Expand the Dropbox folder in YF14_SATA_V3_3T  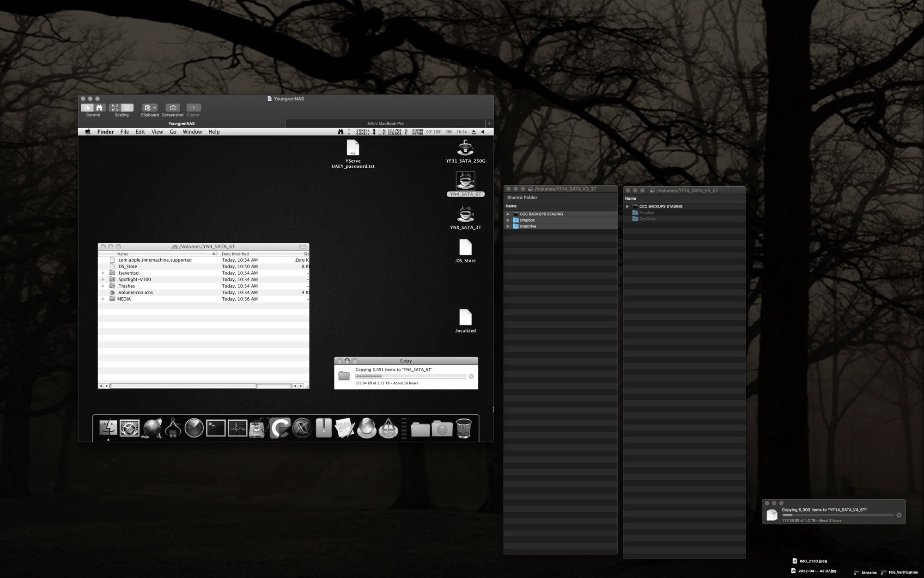pyautogui.click(x=508, y=220)
